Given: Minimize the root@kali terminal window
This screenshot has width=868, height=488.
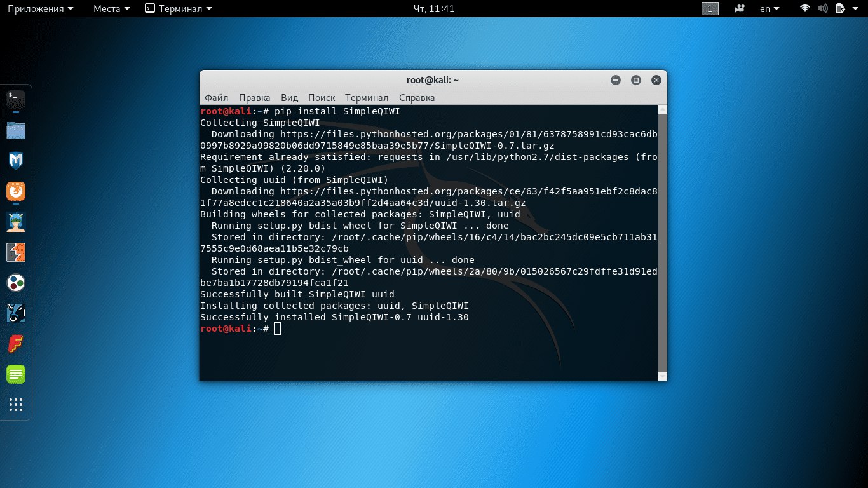Looking at the screenshot, I should (616, 80).
